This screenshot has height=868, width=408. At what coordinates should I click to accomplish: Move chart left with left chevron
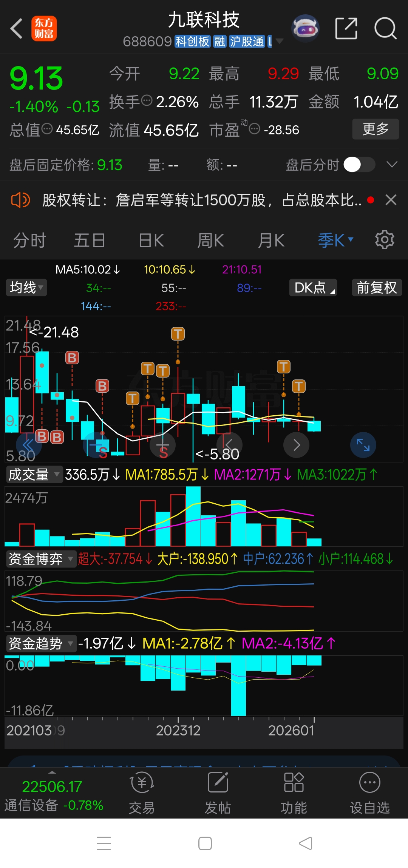(229, 445)
